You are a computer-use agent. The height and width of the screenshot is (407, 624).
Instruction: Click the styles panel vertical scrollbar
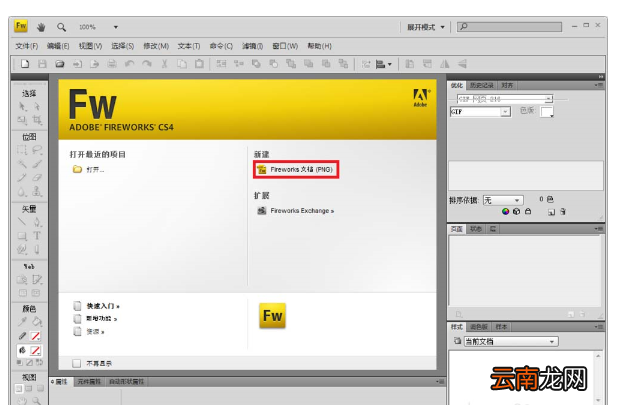tap(598, 378)
